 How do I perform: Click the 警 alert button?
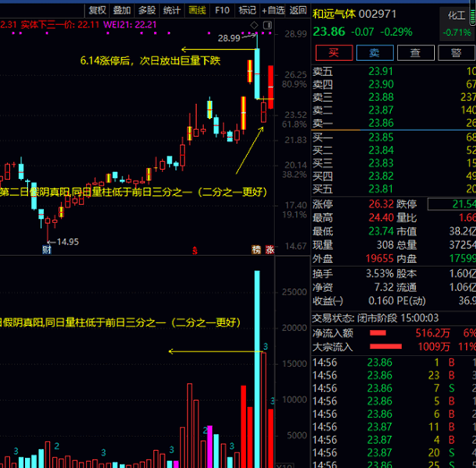pyautogui.click(x=456, y=53)
